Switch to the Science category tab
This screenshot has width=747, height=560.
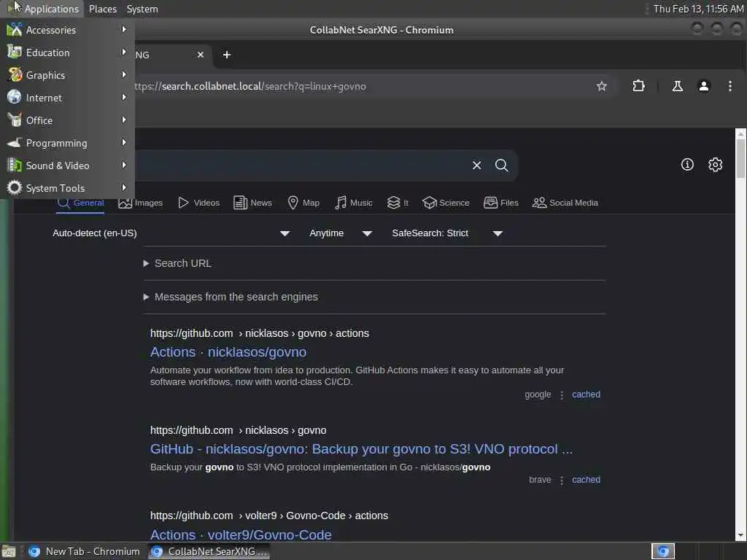(x=446, y=203)
